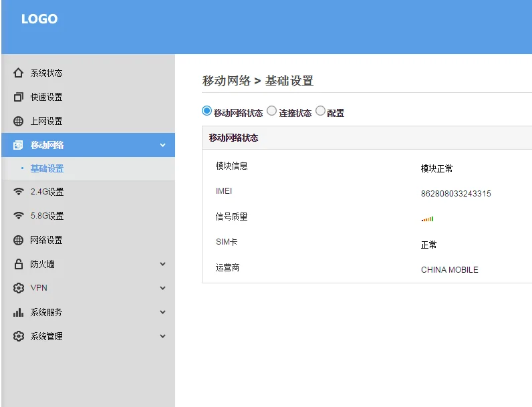Click the icon beside 移动网络 menu

[x=18, y=145]
